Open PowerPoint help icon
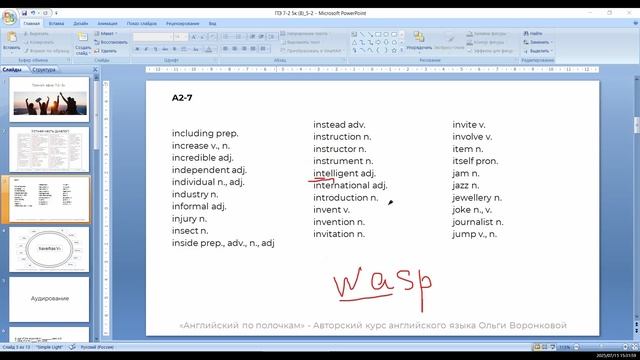 pyautogui.click(x=635, y=23)
